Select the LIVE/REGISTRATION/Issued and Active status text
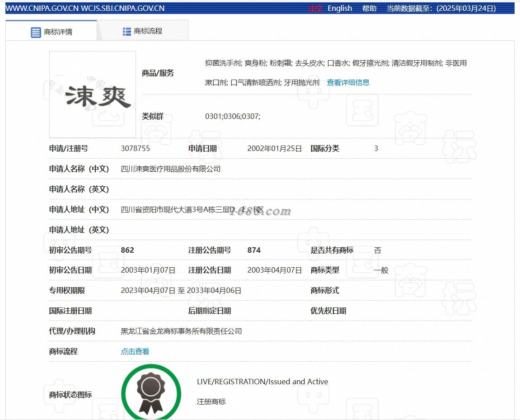Screen dimensions: 520x420 (x=262, y=382)
